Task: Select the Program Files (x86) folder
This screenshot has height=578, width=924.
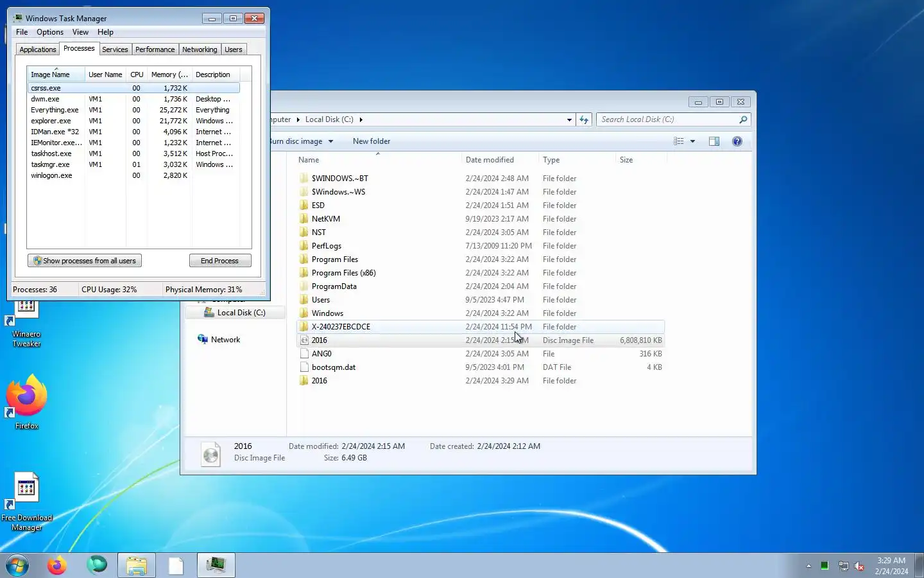Action: [481, 273]
